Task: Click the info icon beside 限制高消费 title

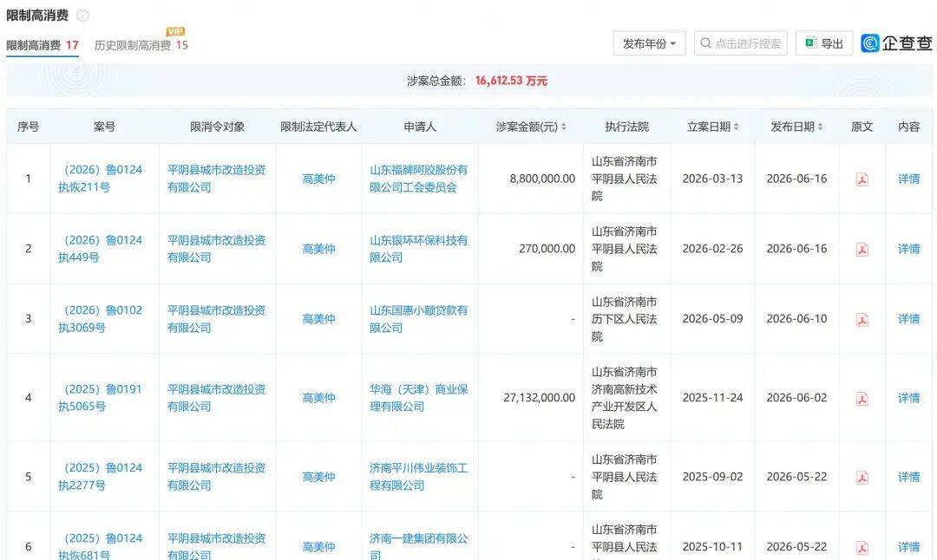Action: click(83, 16)
